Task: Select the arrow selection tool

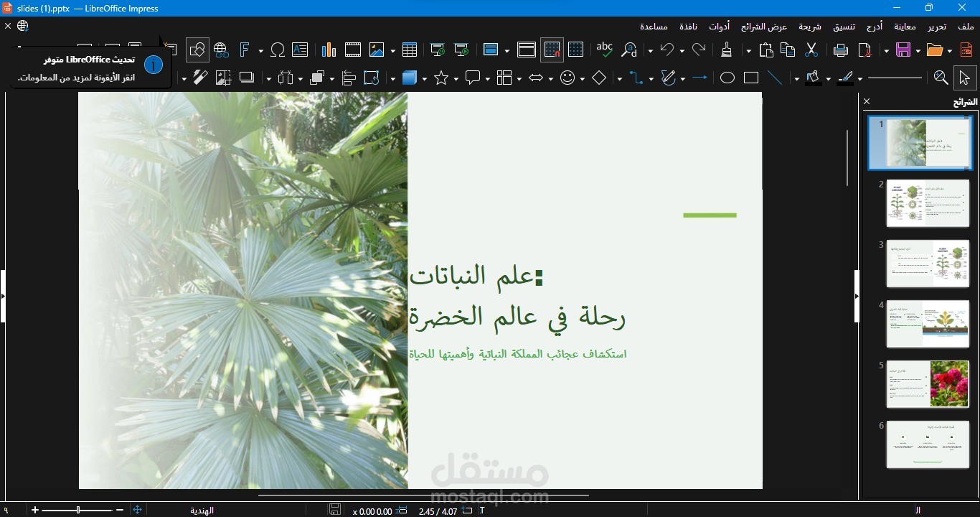Action: [964, 78]
